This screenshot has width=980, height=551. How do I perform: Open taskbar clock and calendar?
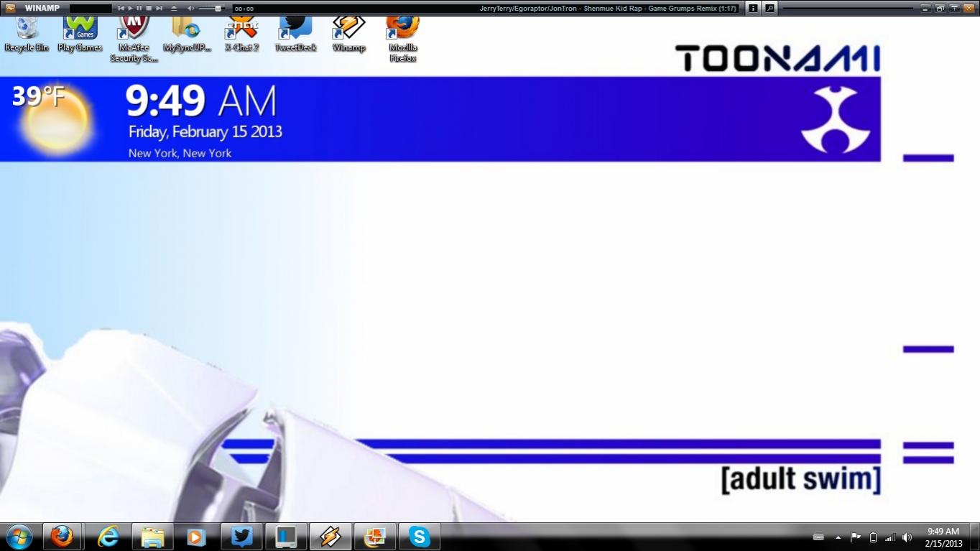pos(943,537)
